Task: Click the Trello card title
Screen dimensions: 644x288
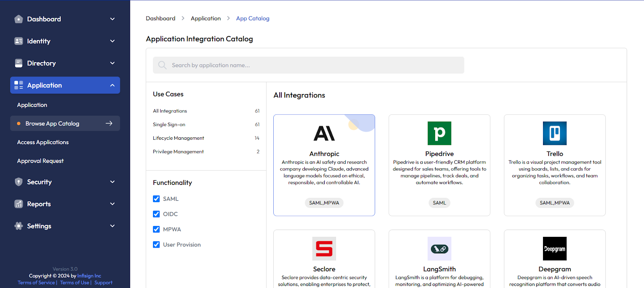Action: click(555, 153)
